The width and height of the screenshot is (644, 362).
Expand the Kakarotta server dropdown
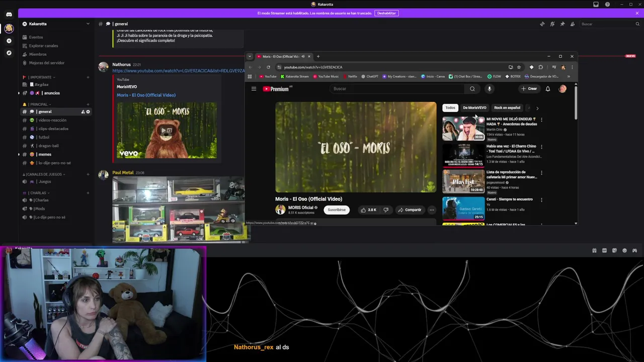(88, 24)
